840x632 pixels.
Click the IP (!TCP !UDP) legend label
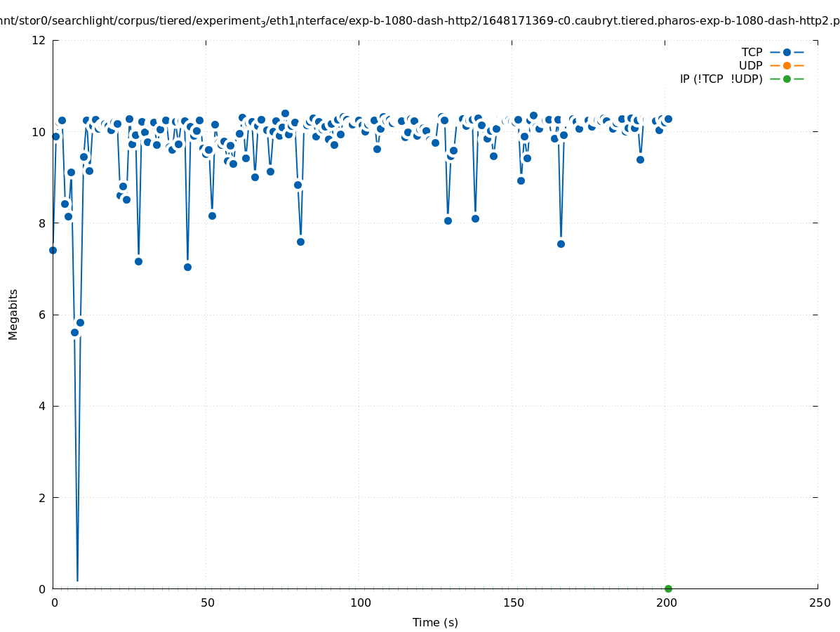(721, 79)
